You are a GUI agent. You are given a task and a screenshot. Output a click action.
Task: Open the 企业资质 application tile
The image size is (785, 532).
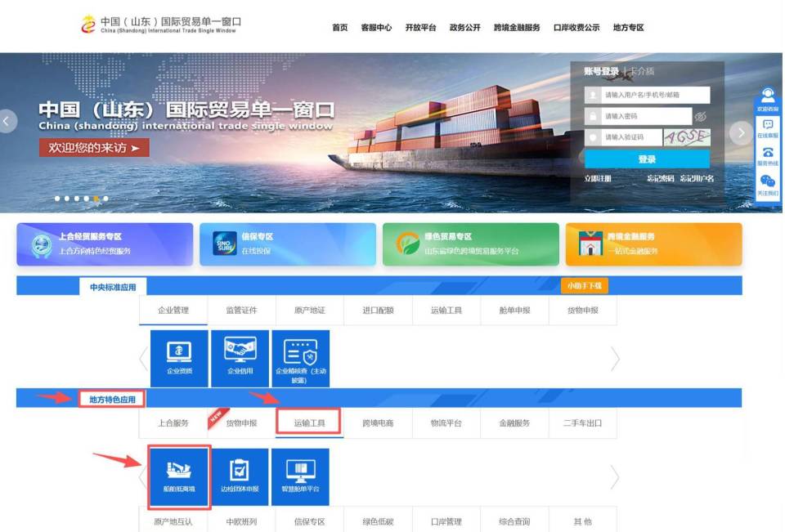pyautogui.click(x=179, y=358)
